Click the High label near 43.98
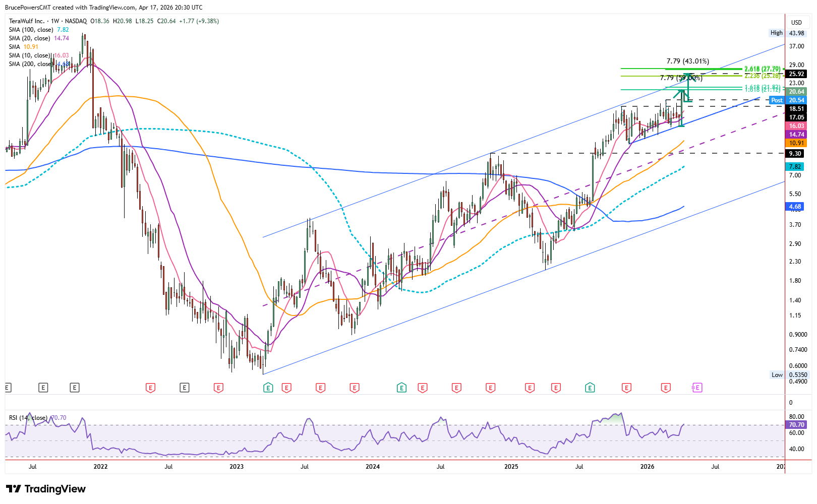The width and height of the screenshot is (817, 504). pos(777,33)
